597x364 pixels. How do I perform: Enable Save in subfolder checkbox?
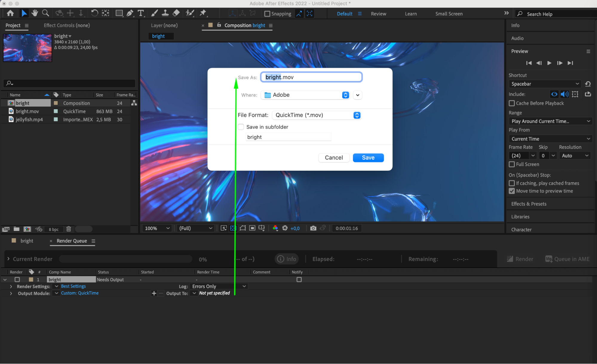coord(241,127)
